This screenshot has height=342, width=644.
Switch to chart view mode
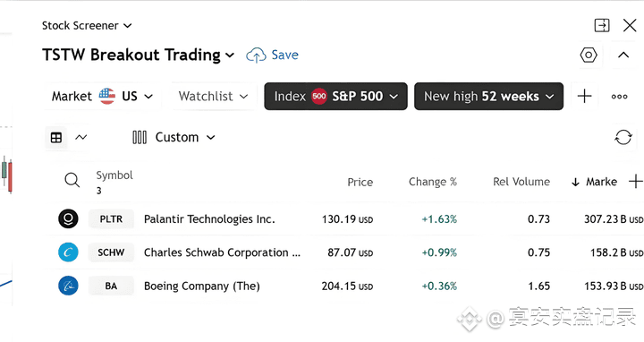pyautogui.click(x=80, y=137)
